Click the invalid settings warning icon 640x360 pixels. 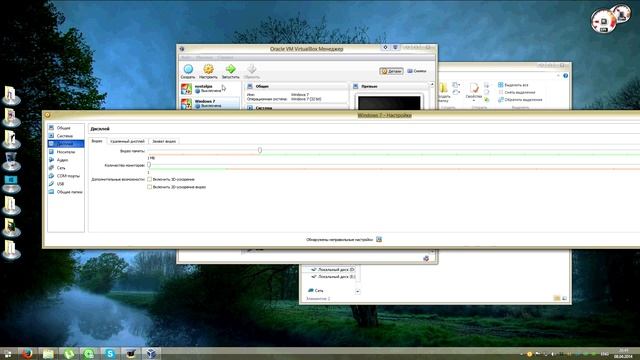[x=379, y=240]
